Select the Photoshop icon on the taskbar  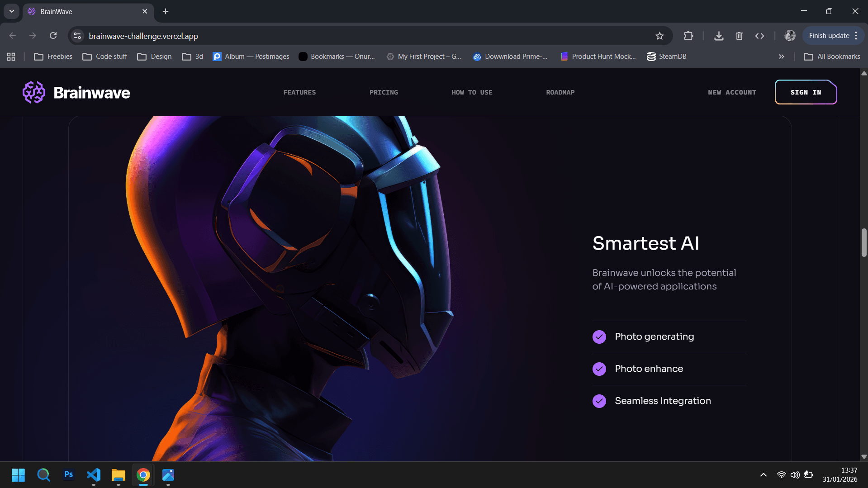68,475
